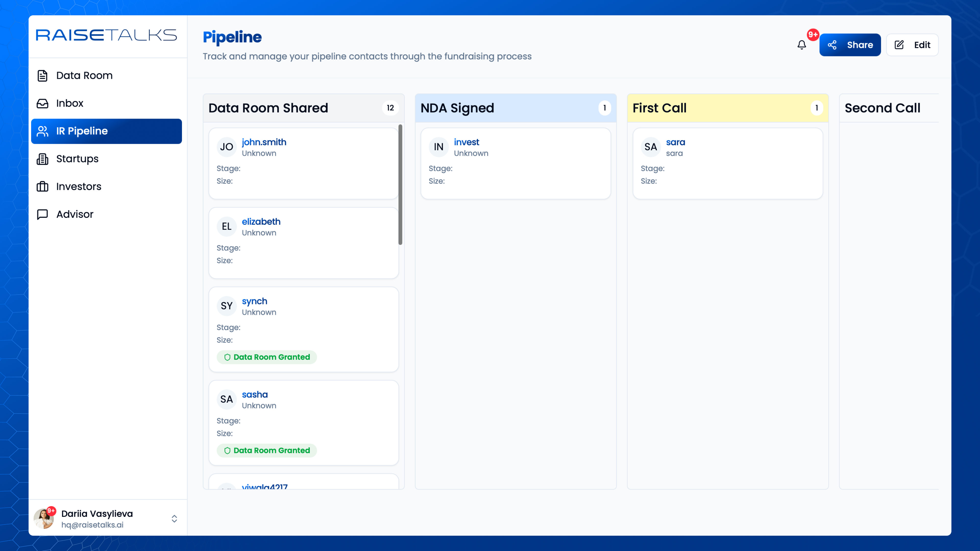The width and height of the screenshot is (980, 551).
Task: Select the Second Call column header
Action: pos(882,108)
